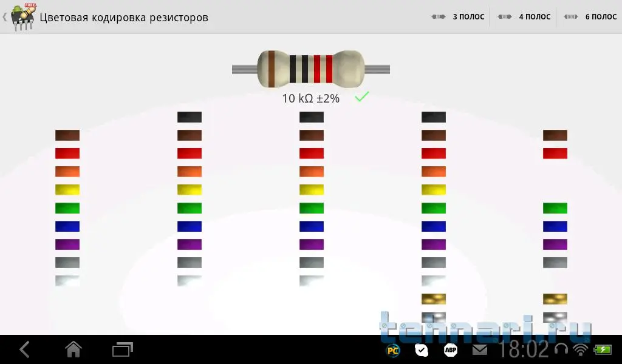Select violet in tolerance column
Image resolution: width=622 pixels, height=364 pixels.
click(x=555, y=244)
